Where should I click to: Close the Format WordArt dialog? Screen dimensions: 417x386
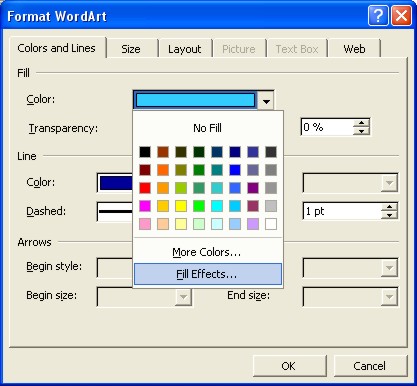[401, 16]
